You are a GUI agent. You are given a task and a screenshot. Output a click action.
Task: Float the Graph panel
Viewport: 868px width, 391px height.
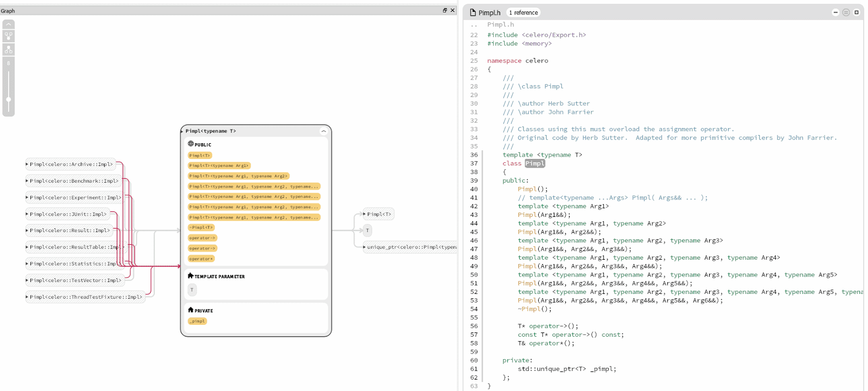(445, 10)
